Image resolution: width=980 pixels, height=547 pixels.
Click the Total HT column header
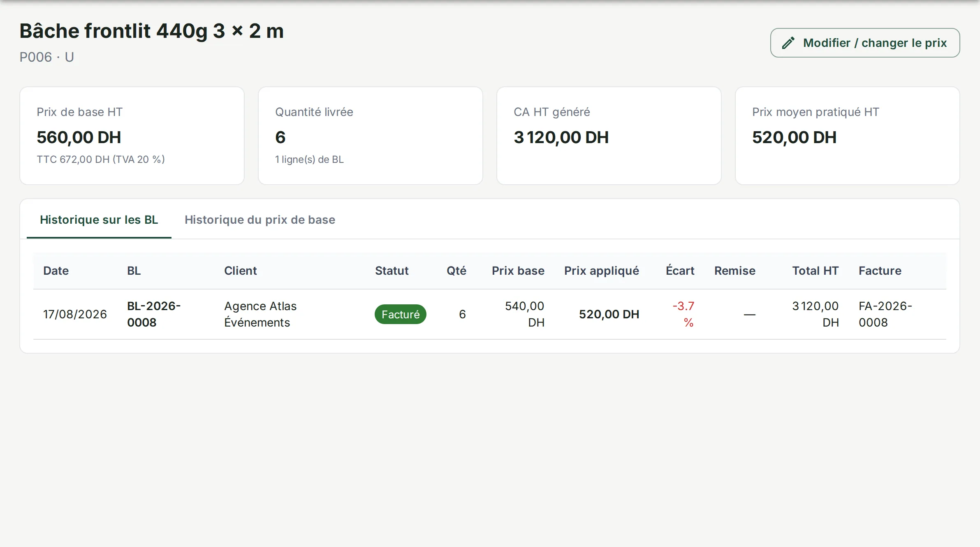coord(815,271)
